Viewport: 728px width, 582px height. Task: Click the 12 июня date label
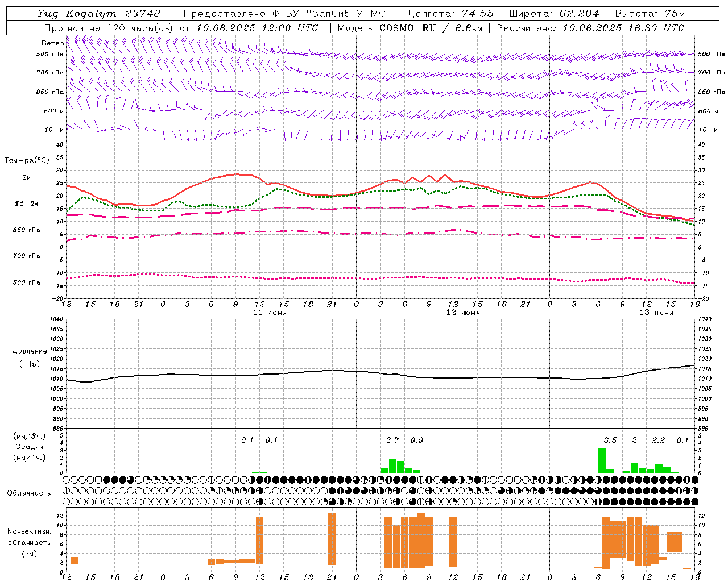click(463, 313)
